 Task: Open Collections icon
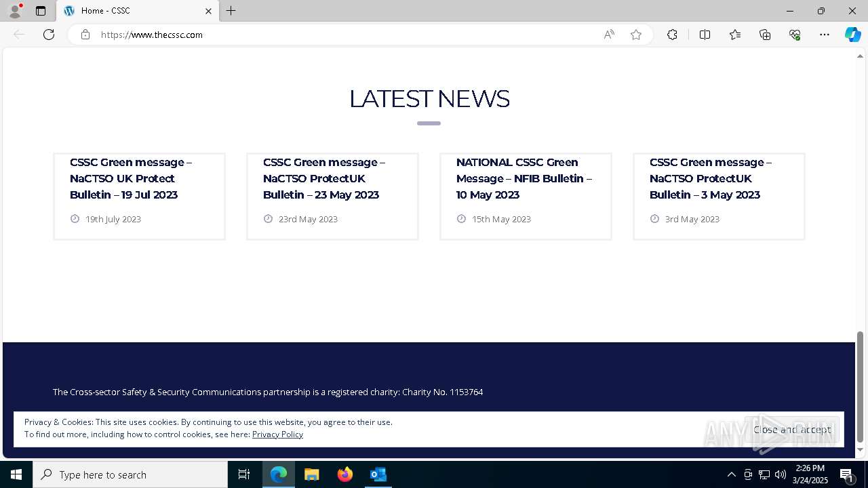point(765,35)
